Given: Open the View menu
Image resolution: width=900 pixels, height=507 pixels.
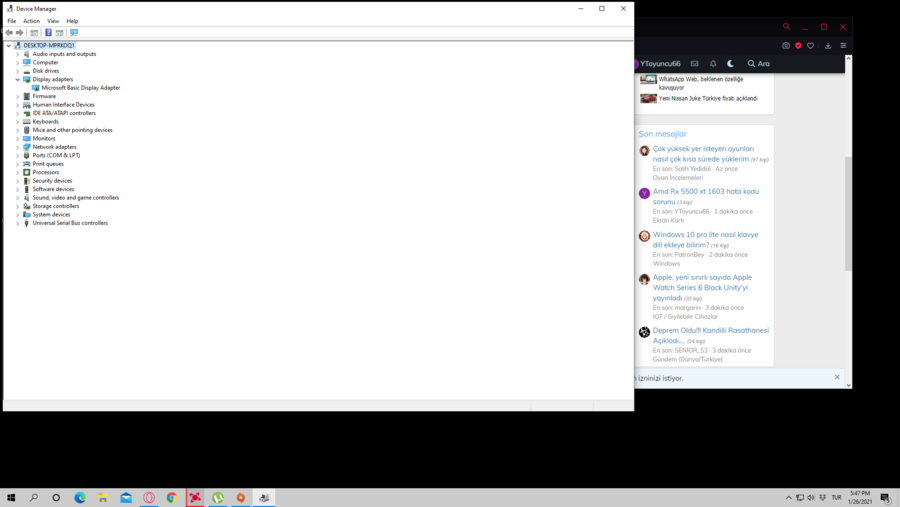Looking at the screenshot, I should 53,21.
